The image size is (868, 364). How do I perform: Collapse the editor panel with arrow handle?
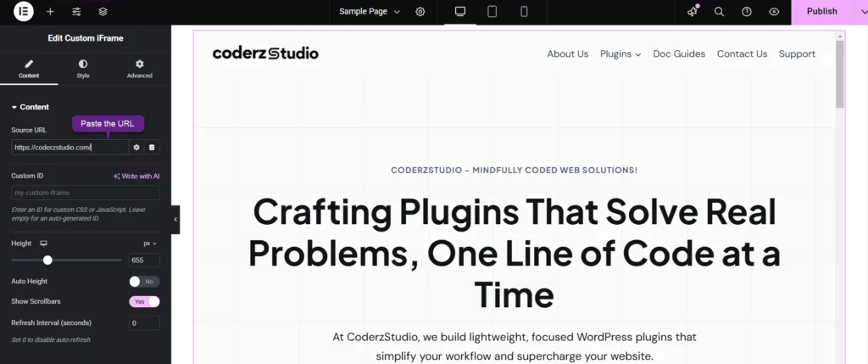[x=175, y=220]
